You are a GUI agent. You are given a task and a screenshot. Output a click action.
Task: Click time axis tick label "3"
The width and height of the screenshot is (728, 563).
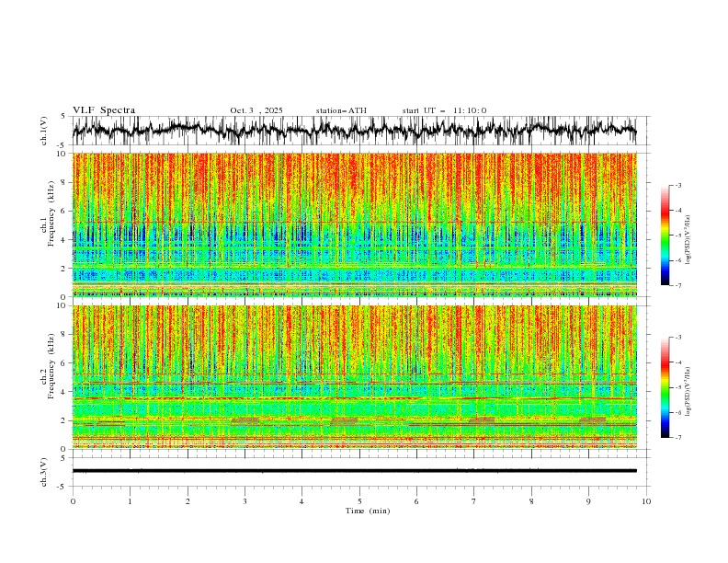coord(245,501)
